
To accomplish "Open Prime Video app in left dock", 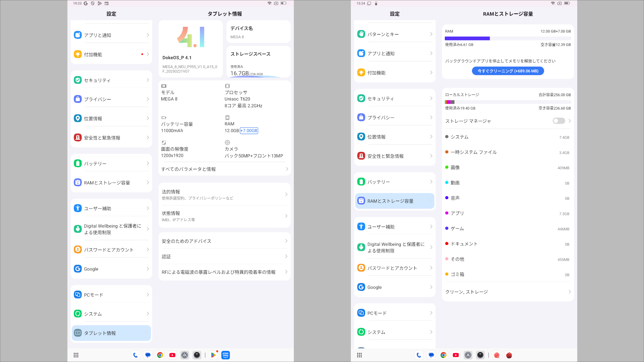I will 226,355.
